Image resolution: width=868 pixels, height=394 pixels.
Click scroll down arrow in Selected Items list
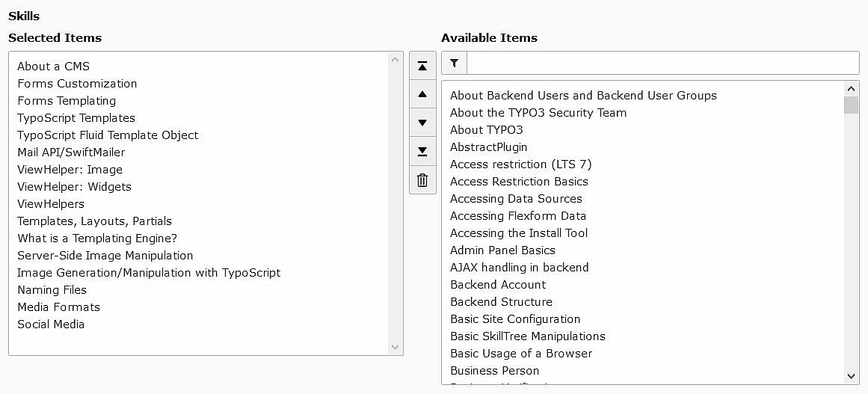click(x=395, y=347)
